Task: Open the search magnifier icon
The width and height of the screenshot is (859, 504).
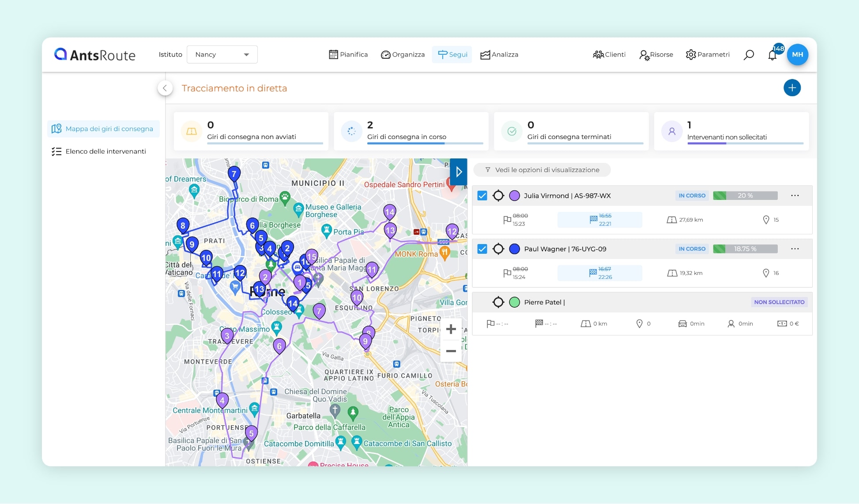Action: (x=749, y=54)
